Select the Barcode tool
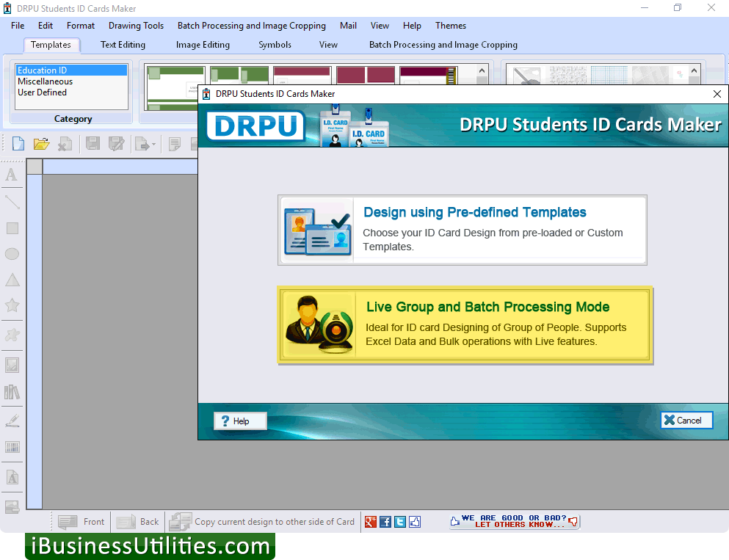Viewport: 729px width, 560px height. pos(12,448)
